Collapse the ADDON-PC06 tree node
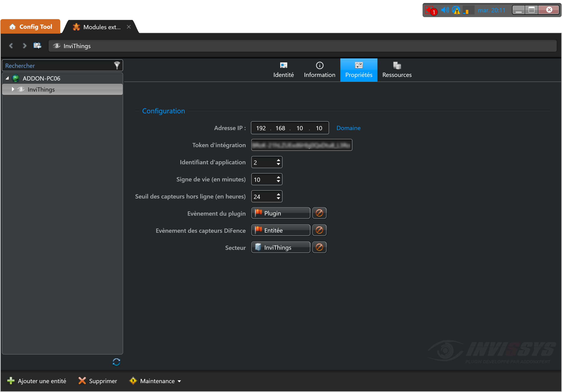The height and width of the screenshot is (392, 562). tap(7, 78)
